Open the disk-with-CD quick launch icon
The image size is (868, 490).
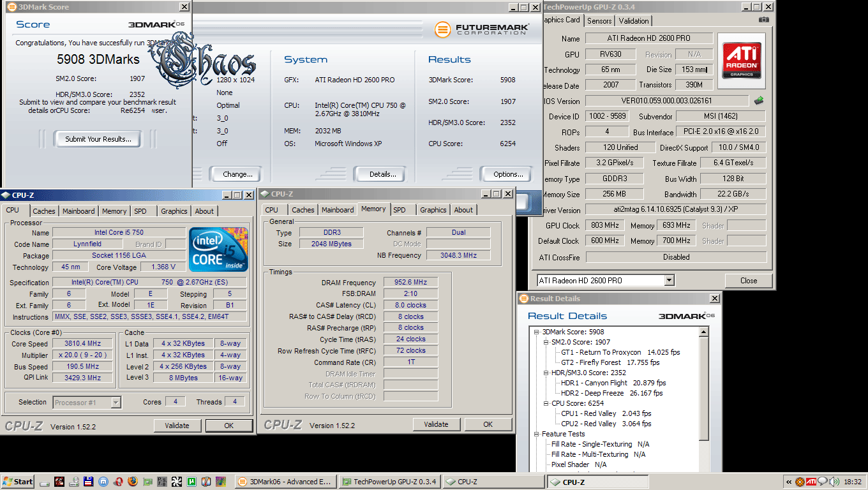73,482
